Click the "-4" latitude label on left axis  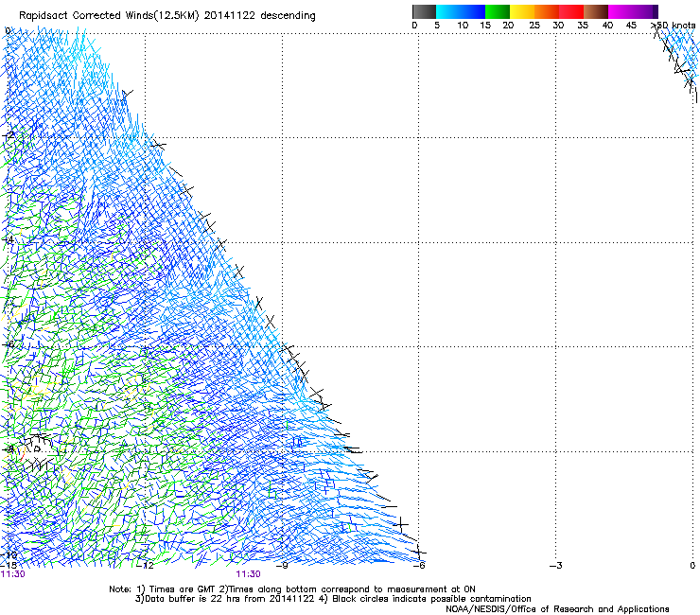(x=9, y=239)
